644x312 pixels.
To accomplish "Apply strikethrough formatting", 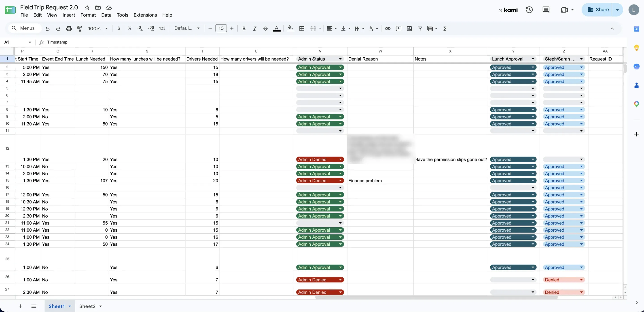I will click(x=265, y=28).
